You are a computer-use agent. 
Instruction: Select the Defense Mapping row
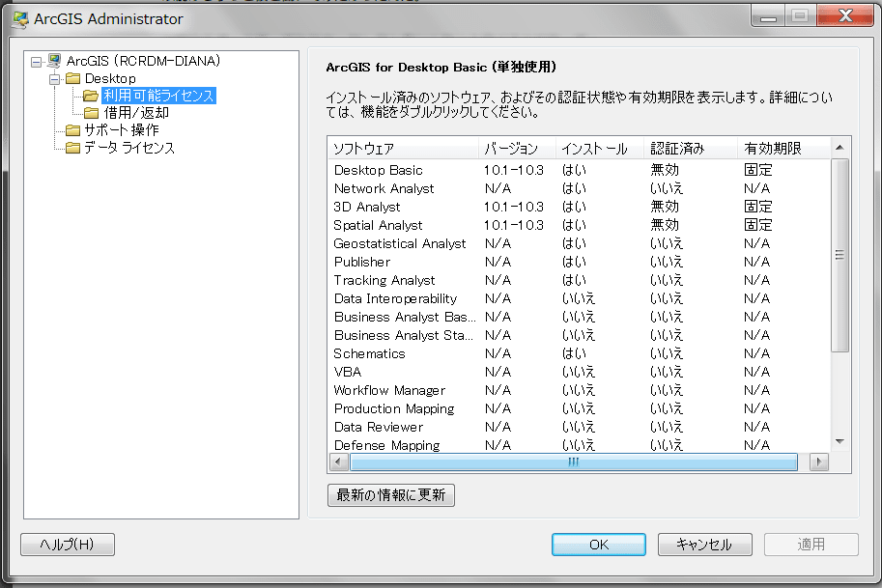coord(579,445)
